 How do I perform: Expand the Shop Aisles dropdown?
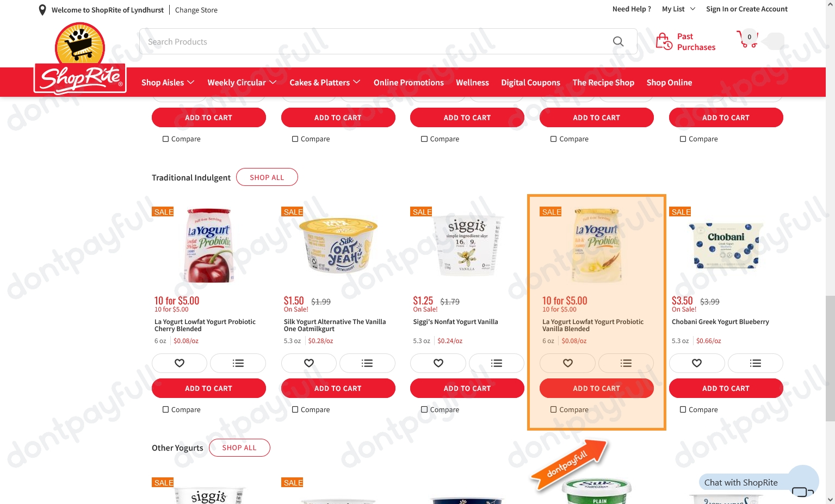coord(168,83)
